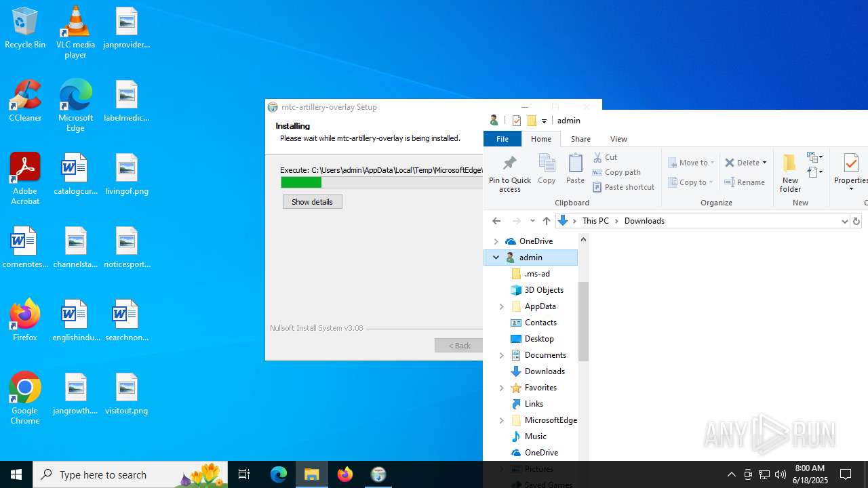This screenshot has height=488, width=868.
Task: Open Quick Access Toolbar customize dropdown
Action: click(544, 121)
